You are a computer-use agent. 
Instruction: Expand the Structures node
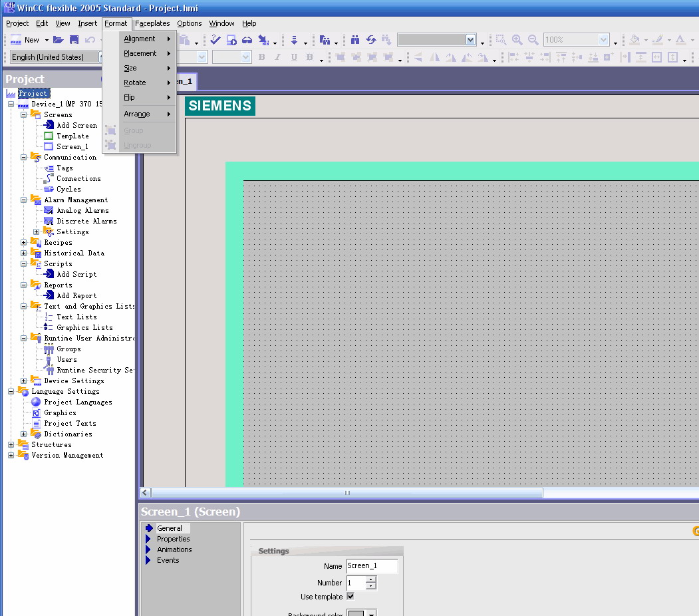[x=11, y=445]
